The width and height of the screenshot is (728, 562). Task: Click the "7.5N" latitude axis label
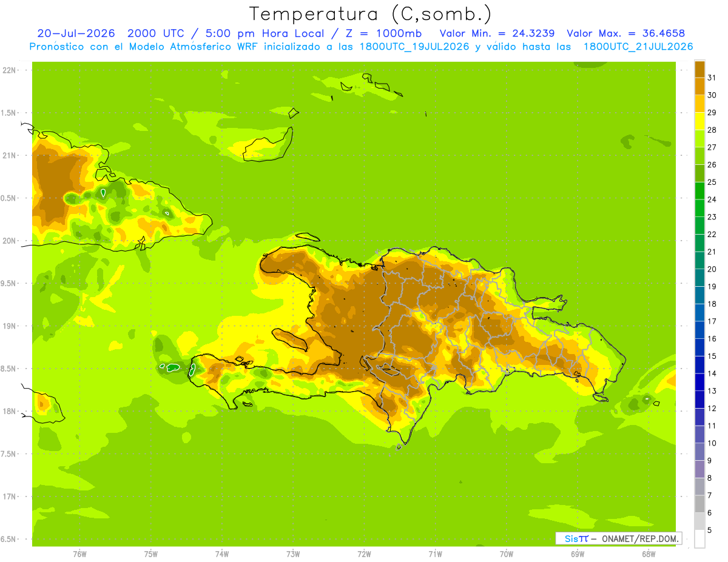click(x=8, y=454)
